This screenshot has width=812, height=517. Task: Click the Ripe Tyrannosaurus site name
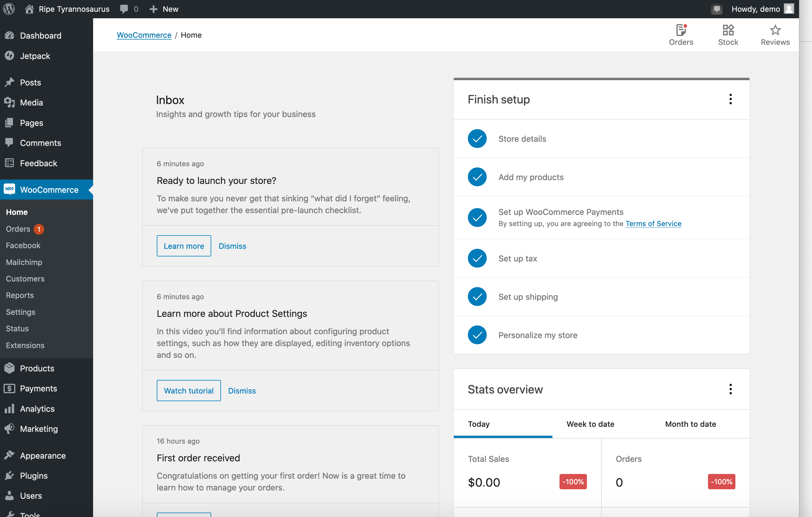[x=74, y=9]
